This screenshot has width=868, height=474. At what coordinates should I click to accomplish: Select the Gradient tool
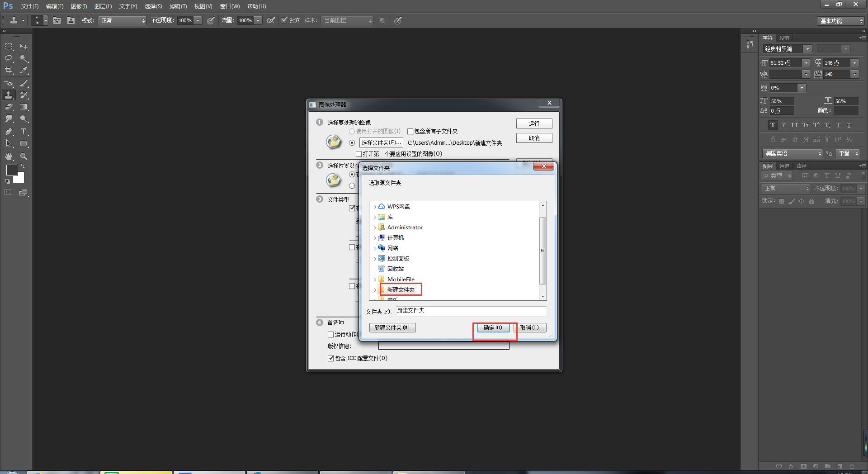(24, 107)
